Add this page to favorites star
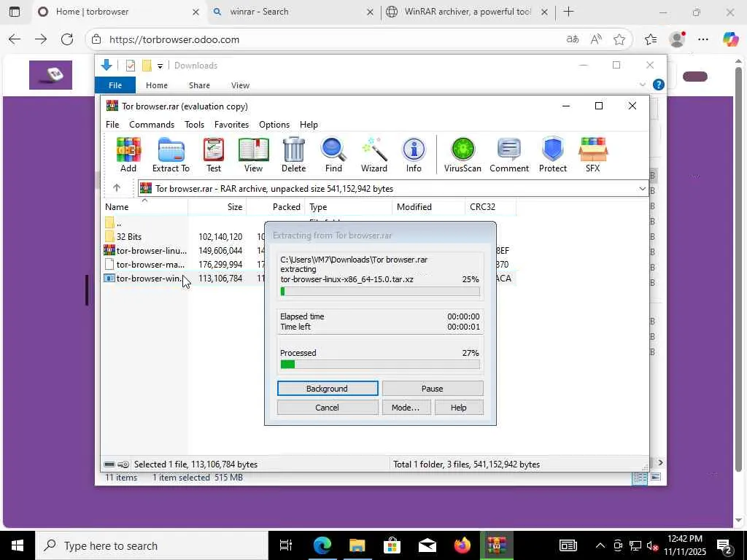 click(x=619, y=39)
